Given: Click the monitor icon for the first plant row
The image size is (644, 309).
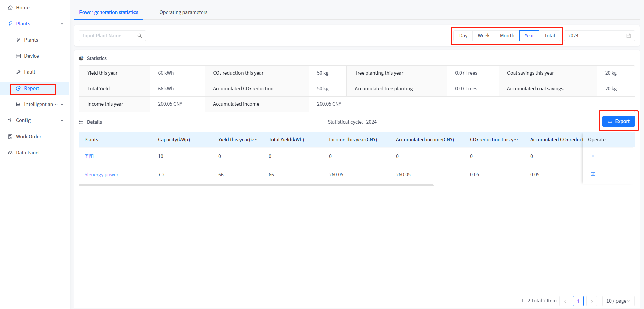Looking at the screenshot, I should tap(593, 156).
